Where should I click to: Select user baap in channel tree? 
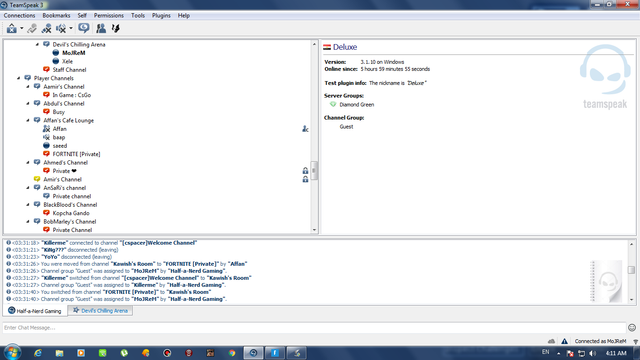(x=59, y=137)
